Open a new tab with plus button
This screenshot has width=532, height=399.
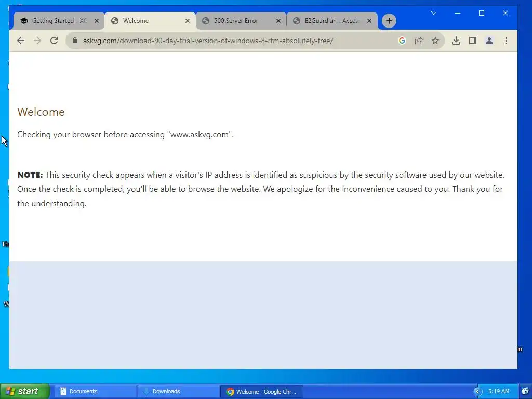coord(389,21)
